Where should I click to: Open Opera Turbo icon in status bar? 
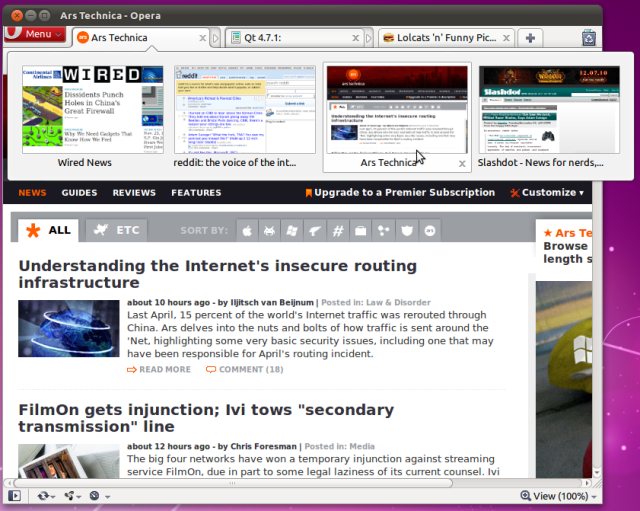[x=94, y=496]
